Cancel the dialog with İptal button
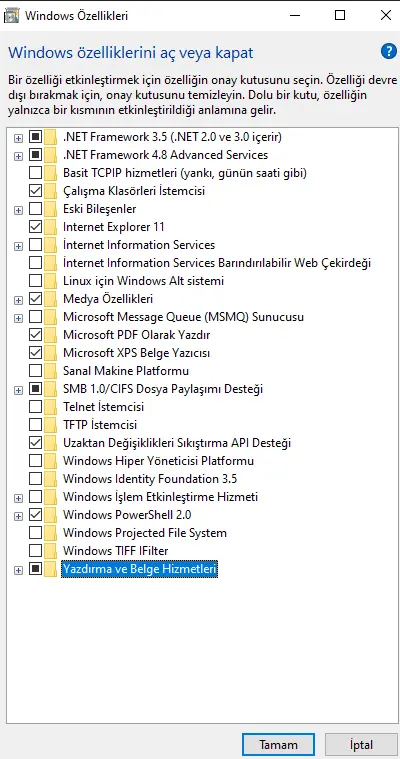This screenshot has height=759, width=400. coord(361,744)
